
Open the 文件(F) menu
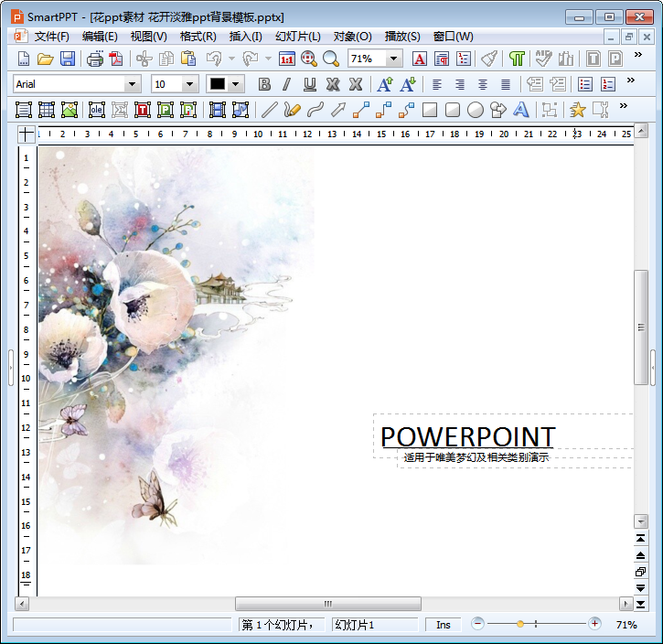point(51,37)
